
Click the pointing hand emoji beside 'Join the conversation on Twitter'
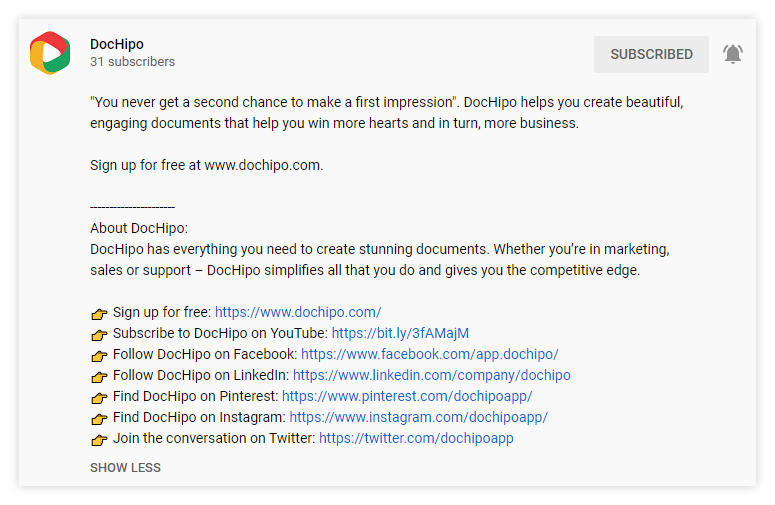pyautogui.click(x=99, y=440)
